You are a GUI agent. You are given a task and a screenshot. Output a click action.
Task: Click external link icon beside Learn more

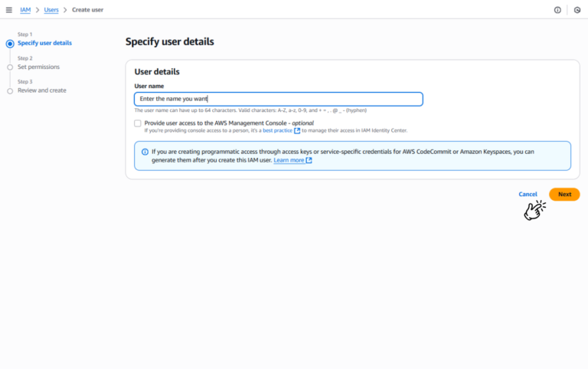click(x=309, y=161)
